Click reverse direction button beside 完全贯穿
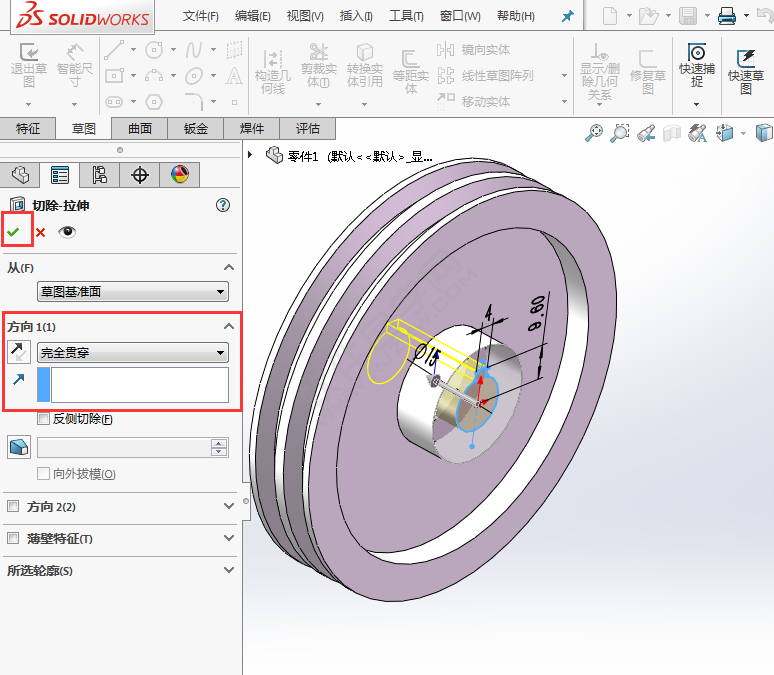This screenshot has height=675, width=774. pyautogui.click(x=19, y=352)
